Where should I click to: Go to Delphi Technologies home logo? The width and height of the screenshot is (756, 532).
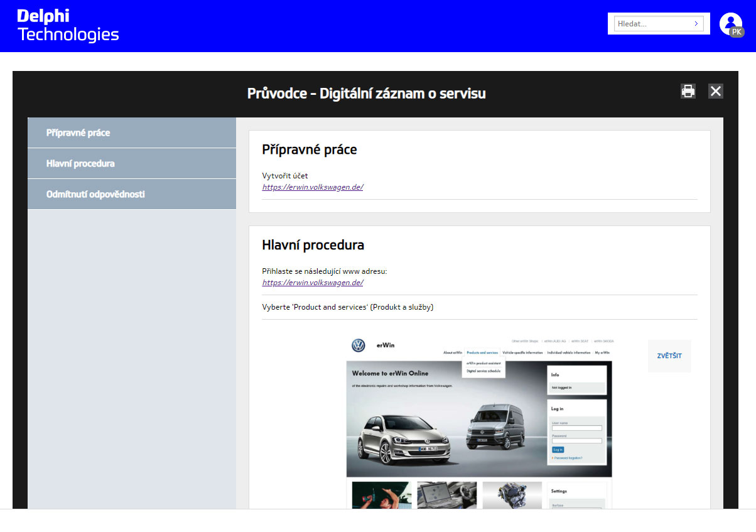click(68, 25)
